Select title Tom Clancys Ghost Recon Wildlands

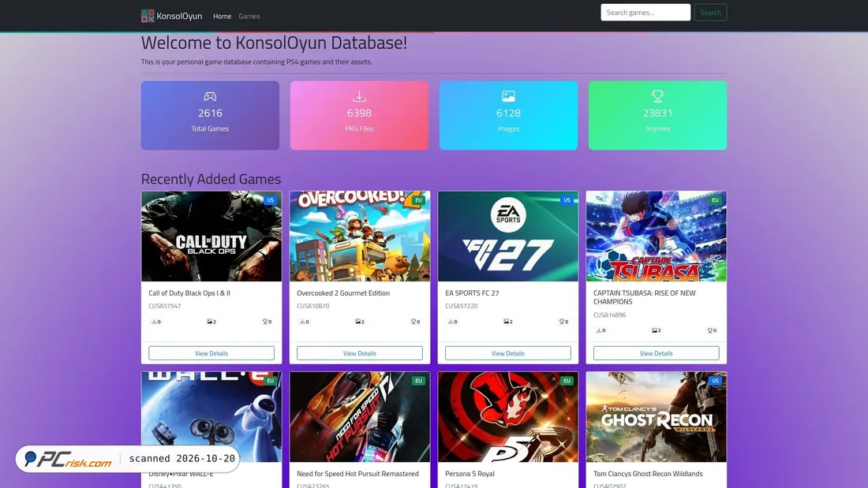point(648,474)
